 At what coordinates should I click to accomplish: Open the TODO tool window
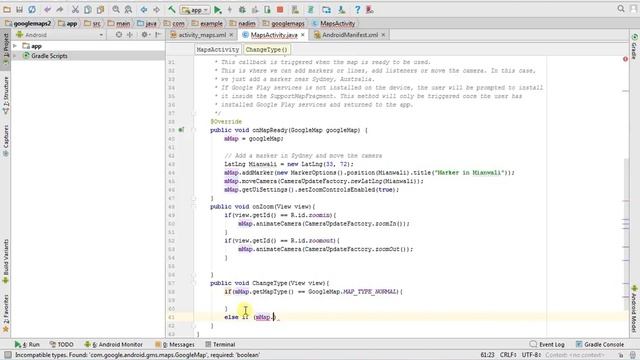point(61,344)
